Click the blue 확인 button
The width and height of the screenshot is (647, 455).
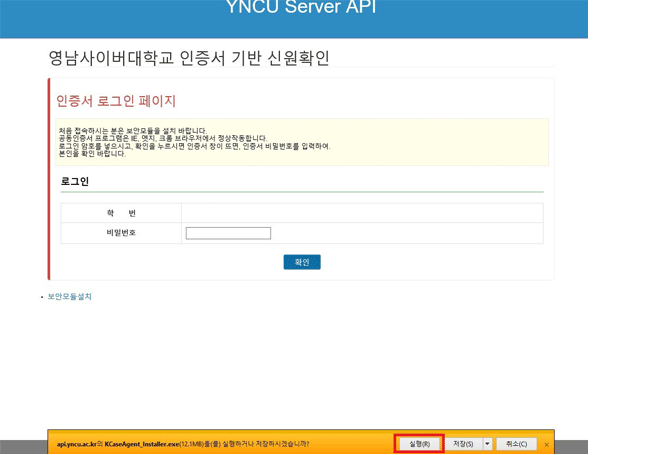pyautogui.click(x=302, y=262)
